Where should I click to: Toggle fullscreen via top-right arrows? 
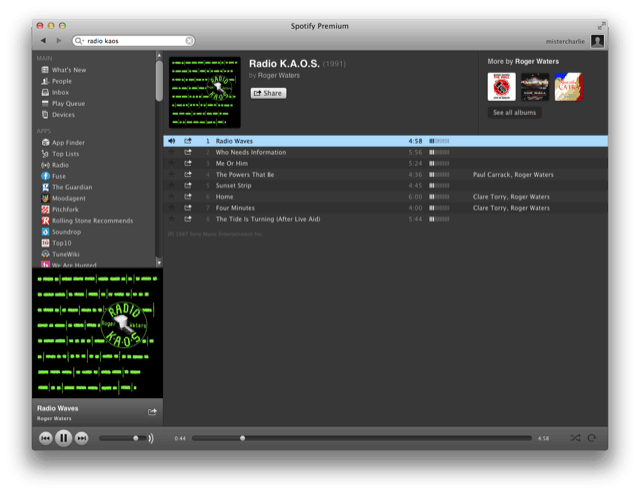601,26
